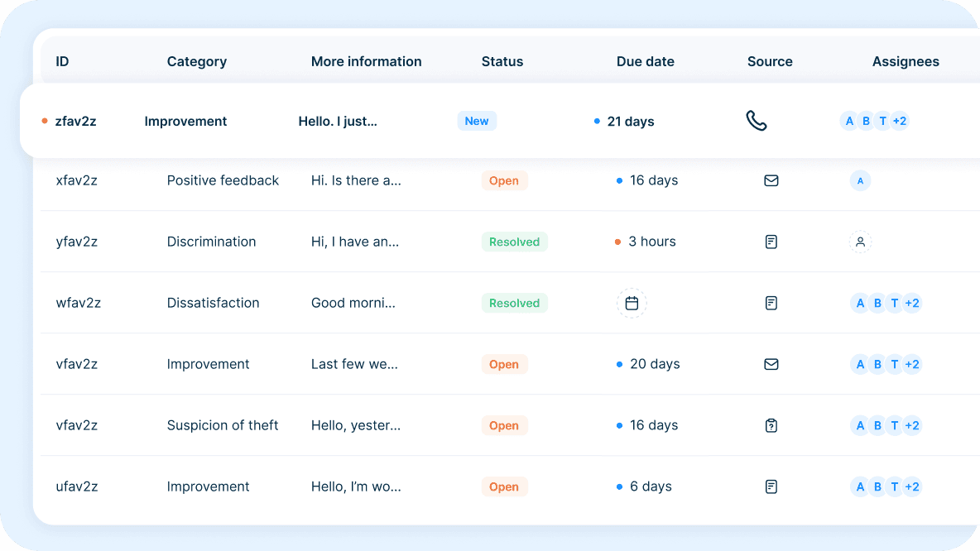Open the email source icon on vfav2z Improvement row
Screen dimensions: 980x551
pos(771,364)
